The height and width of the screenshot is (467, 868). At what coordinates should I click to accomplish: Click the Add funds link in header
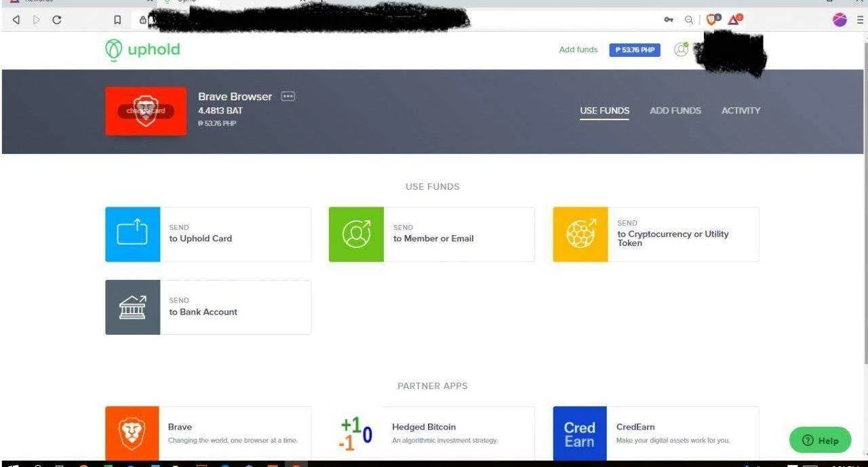[578, 49]
